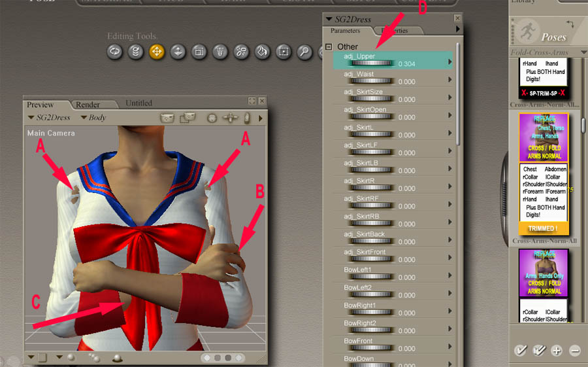This screenshot has width=588, height=367.
Task: Select the Scale editing tool
Action: coord(199,52)
